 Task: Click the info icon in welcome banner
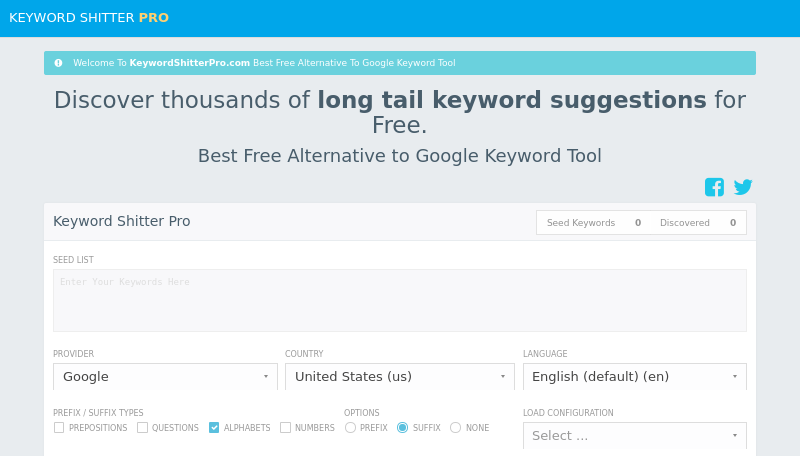(x=58, y=63)
